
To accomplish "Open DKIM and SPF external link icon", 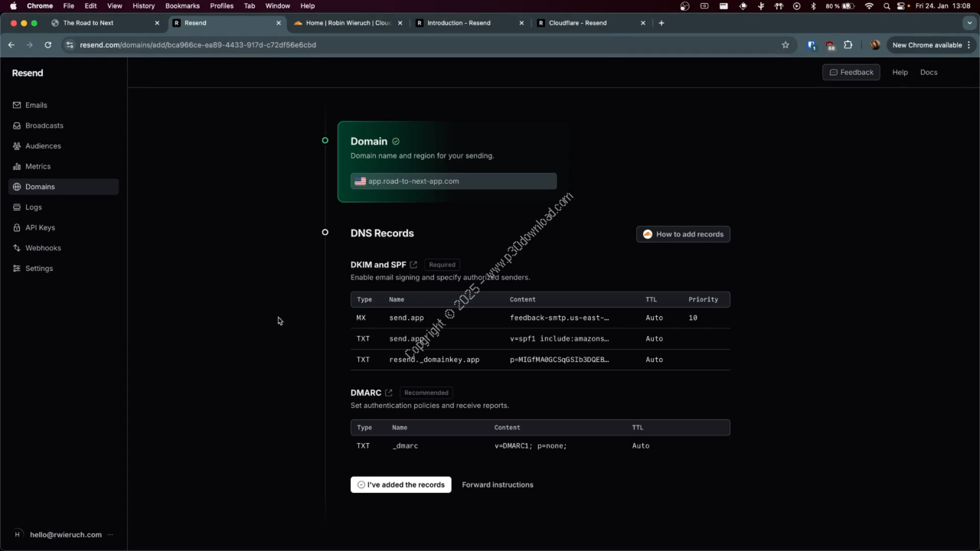I will 413,265.
